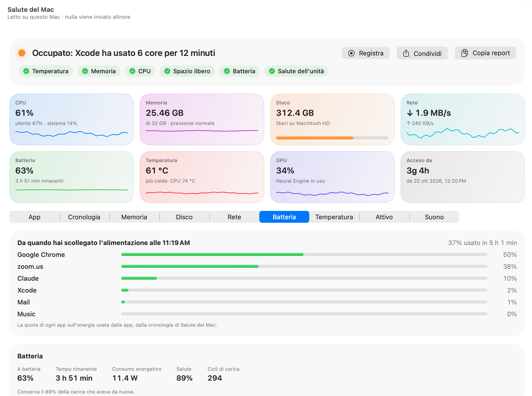Open the GPU 34% card
The width and height of the screenshot is (532, 396).
coord(332,177)
